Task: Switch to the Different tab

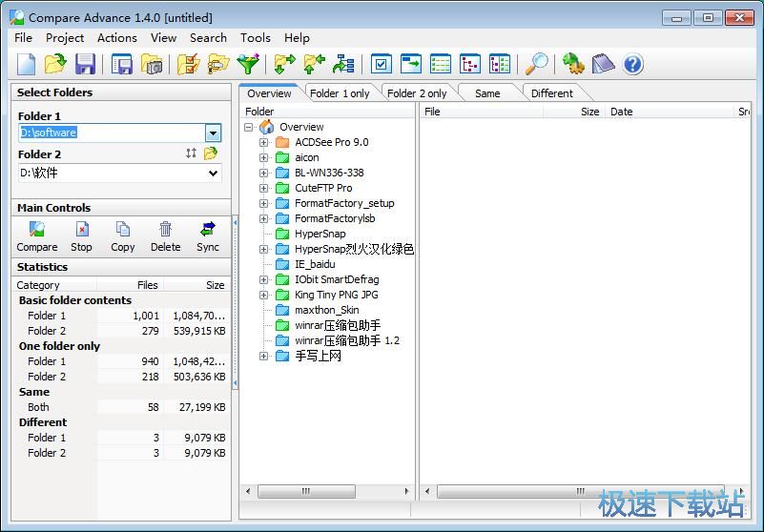Action: 551,93
